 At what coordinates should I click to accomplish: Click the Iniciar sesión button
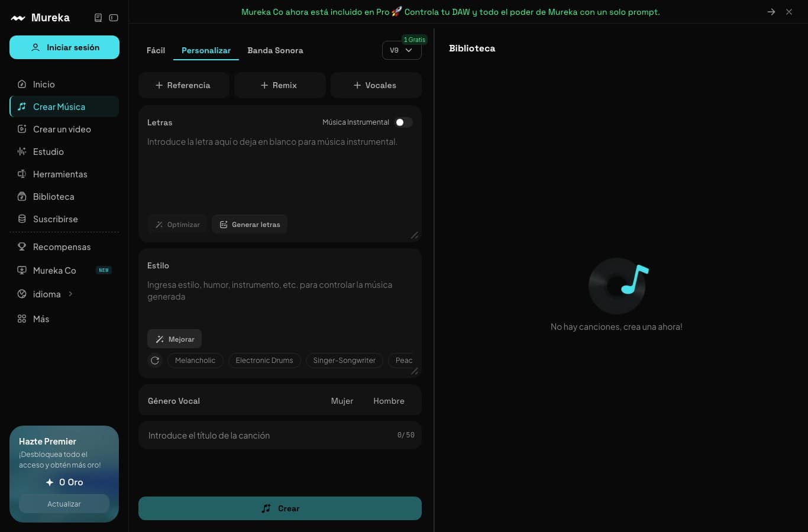click(64, 47)
